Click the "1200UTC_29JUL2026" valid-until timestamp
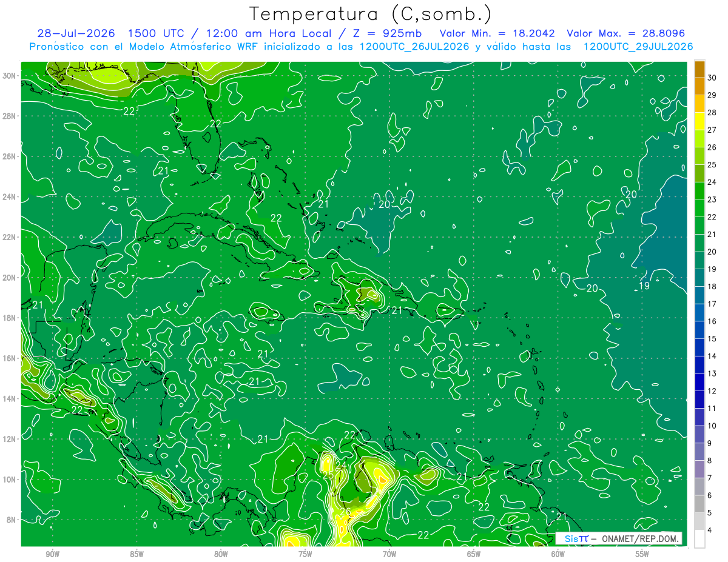This screenshot has width=728, height=562. tap(638, 47)
